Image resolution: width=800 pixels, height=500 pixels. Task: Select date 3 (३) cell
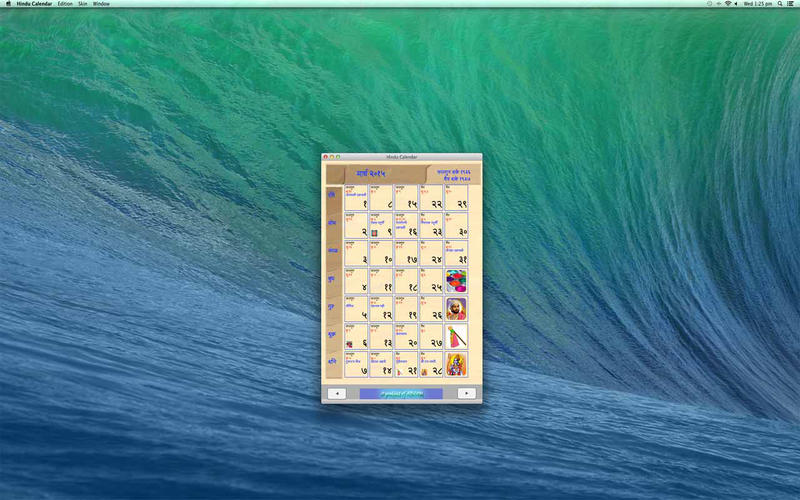pos(356,253)
